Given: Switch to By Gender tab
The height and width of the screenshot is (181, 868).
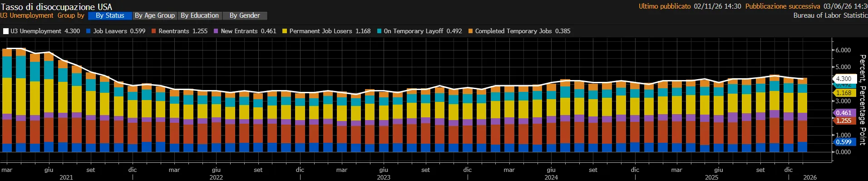Looking at the screenshot, I should pos(245,15).
